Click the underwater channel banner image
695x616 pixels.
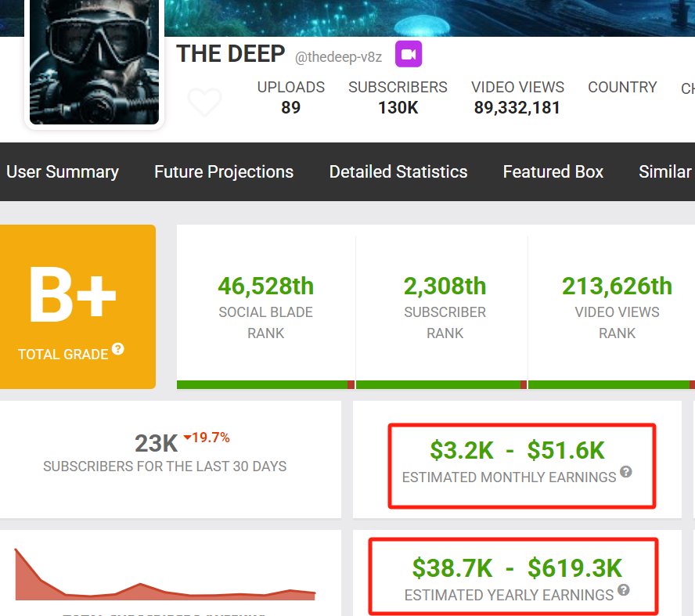pyautogui.click(x=429, y=18)
